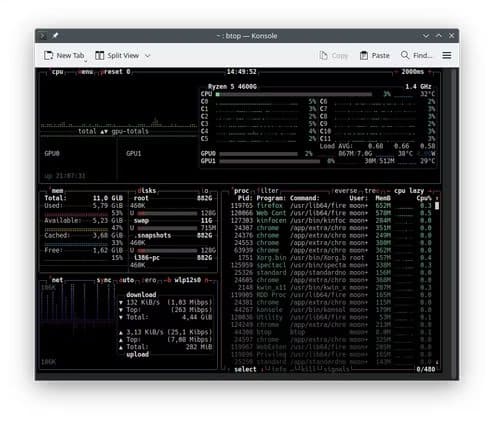Open a new Konsole tab
Screen dimensions: 494x422
(x=65, y=55)
